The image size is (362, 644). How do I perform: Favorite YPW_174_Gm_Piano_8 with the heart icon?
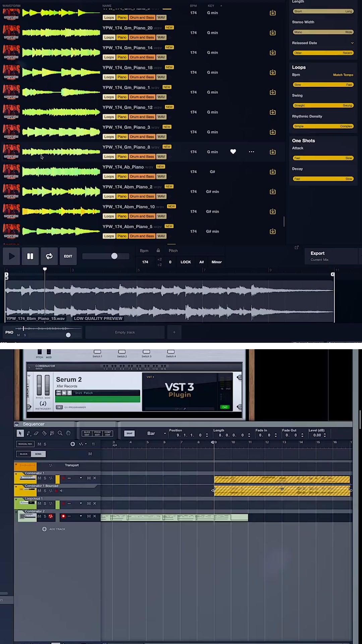(x=233, y=152)
